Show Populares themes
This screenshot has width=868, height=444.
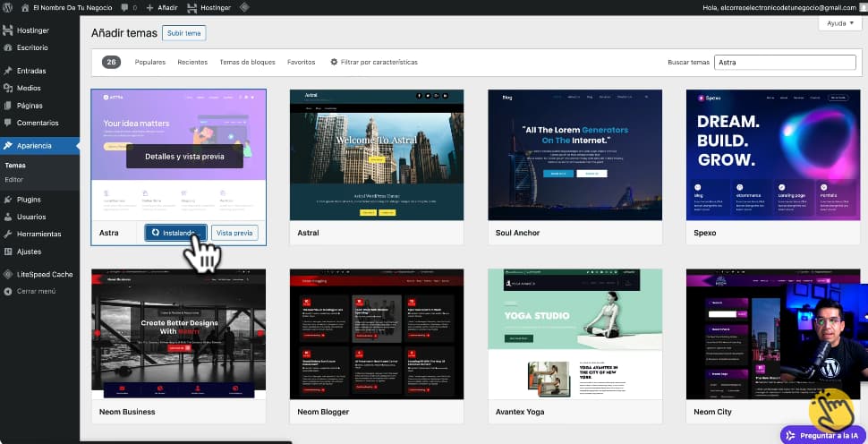coord(150,62)
